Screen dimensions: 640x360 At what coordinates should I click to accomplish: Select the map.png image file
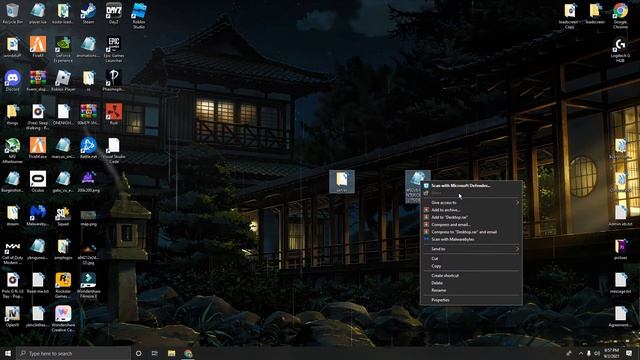88,218
